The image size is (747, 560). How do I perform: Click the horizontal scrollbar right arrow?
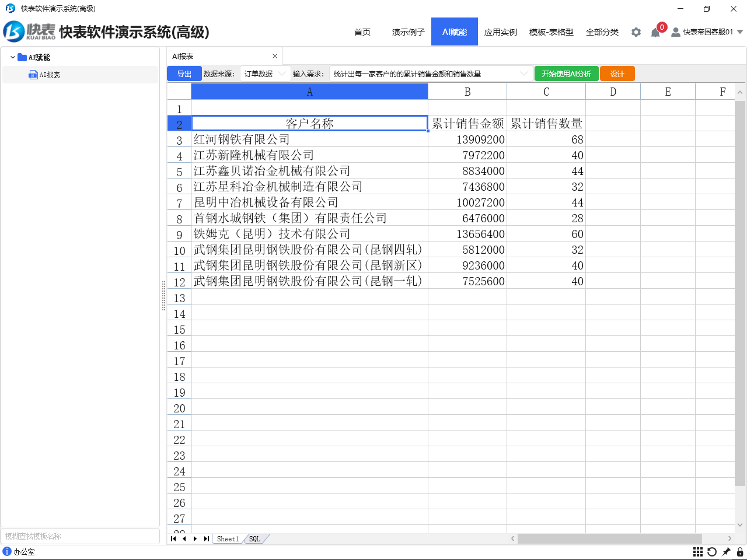tap(729, 538)
